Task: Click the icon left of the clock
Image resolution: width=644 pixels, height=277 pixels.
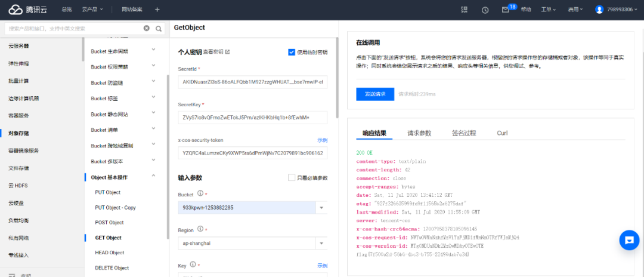Action: point(465,10)
